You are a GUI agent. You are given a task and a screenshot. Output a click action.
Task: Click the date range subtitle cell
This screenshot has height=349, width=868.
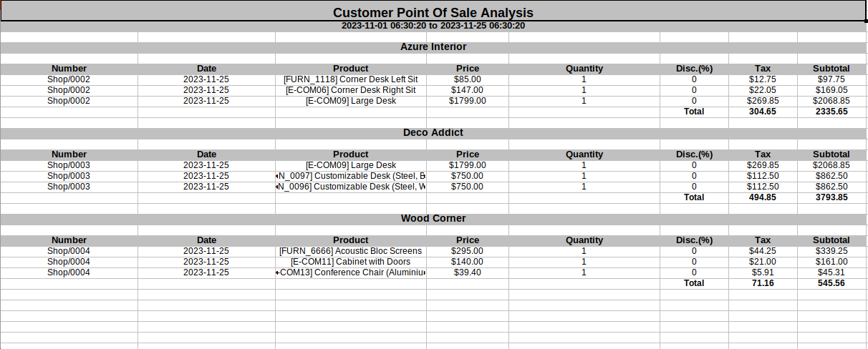[x=433, y=26]
